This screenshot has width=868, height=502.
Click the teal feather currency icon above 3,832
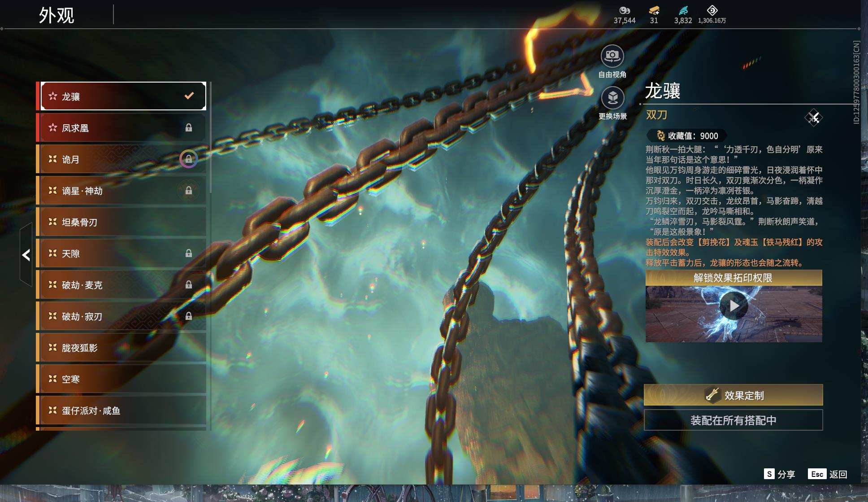[x=683, y=10]
